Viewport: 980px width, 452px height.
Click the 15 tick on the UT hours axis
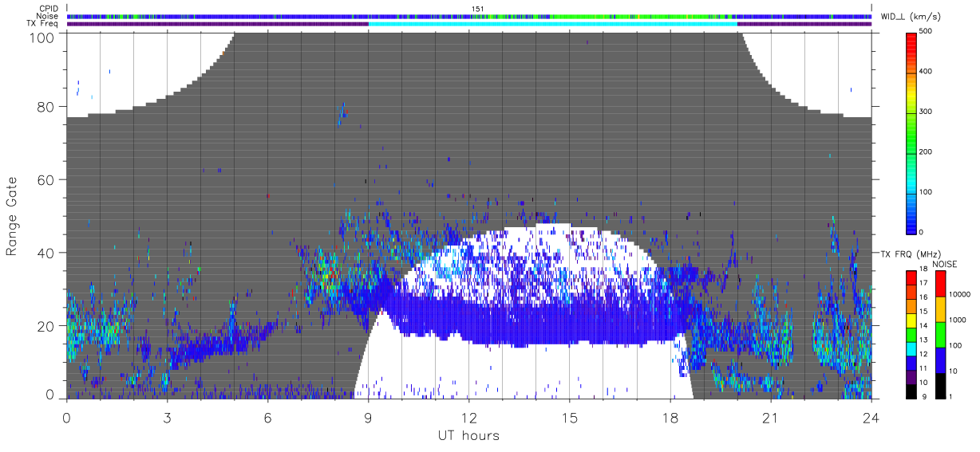pyautogui.click(x=570, y=418)
